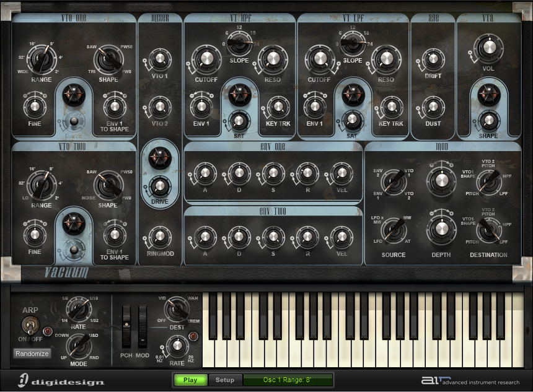533x392 pixels.
Task: Click the digidesign logo
Action: (61, 381)
